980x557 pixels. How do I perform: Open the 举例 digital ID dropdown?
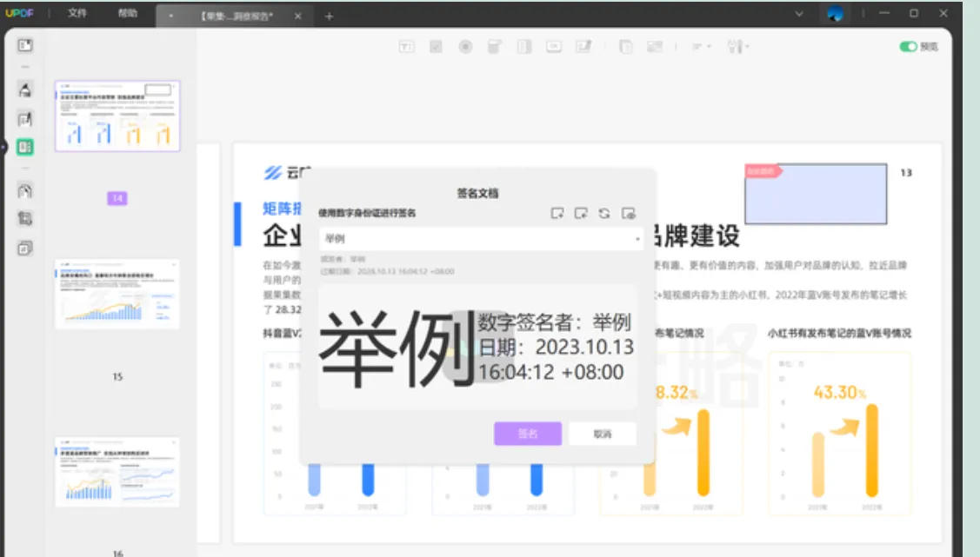(x=481, y=239)
